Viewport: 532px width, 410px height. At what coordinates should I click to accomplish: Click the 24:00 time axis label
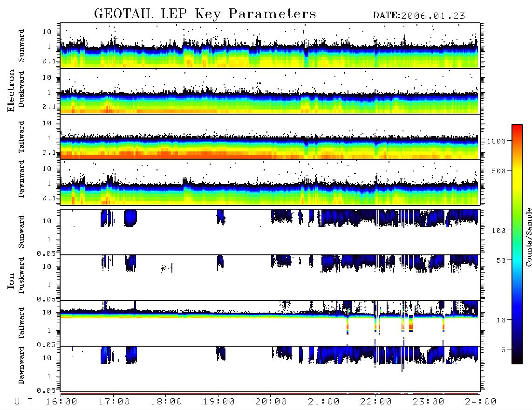pyautogui.click(x=480, y=402)
